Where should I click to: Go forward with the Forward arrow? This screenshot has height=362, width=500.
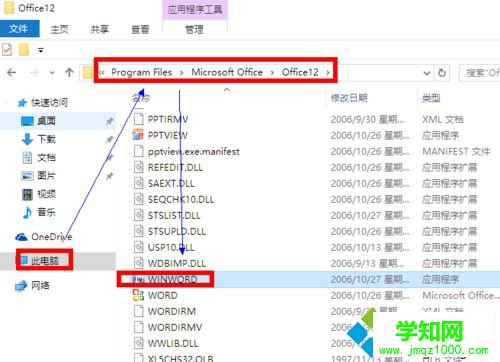tap(34, 72)
